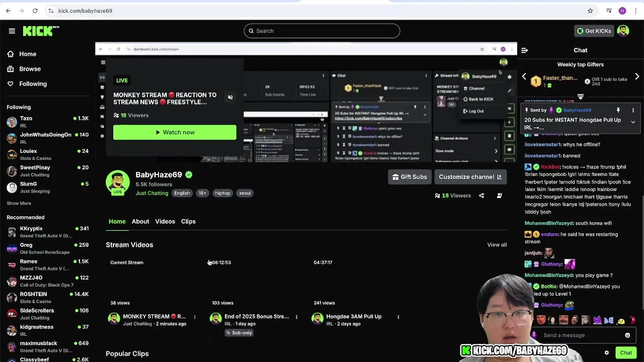Click the Browse icon in sidebar
Screen dimensions: 644x362
[10, 69]
